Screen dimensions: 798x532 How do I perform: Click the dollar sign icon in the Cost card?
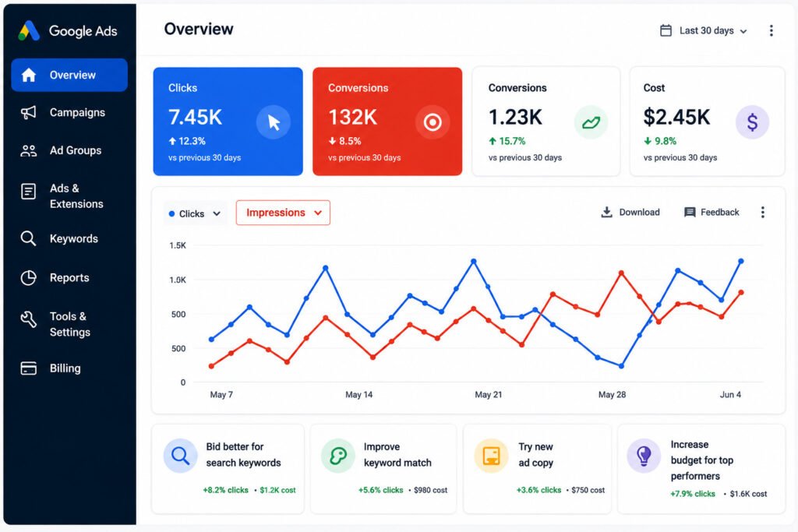(752, 122)
